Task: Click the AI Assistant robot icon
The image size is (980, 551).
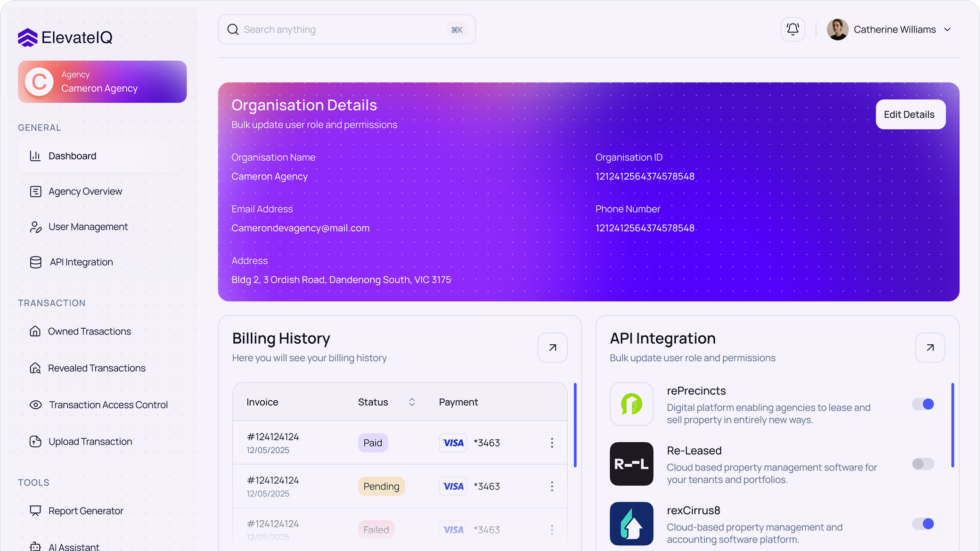Action: click(35, 547)
